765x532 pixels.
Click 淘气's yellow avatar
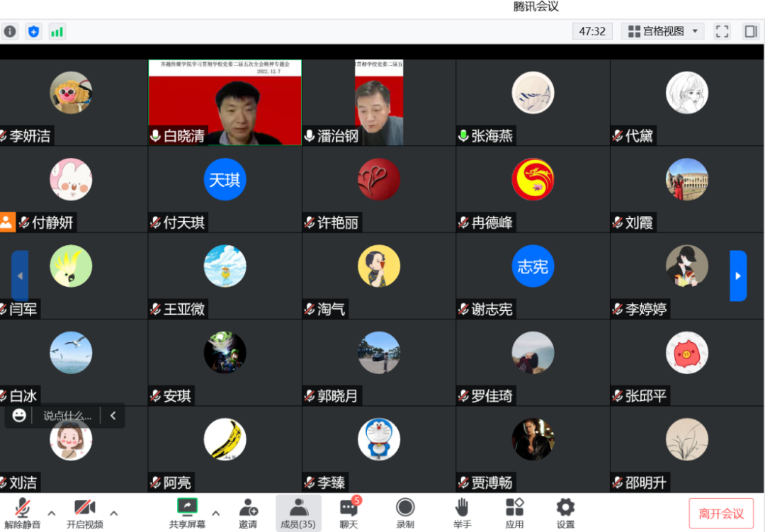(x=378, y=266)
